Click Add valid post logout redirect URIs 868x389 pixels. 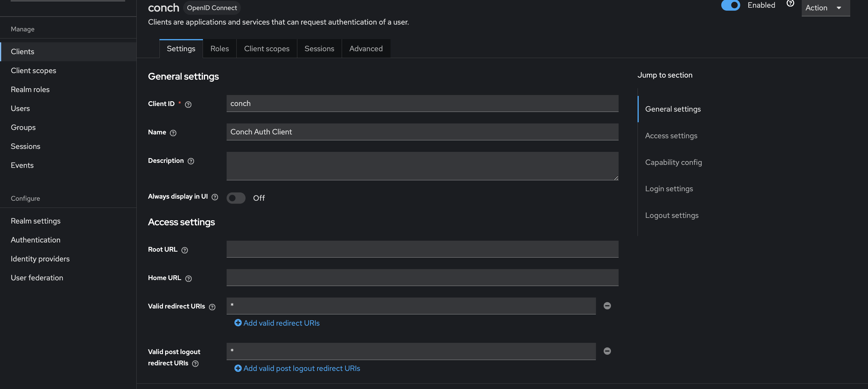[x=297, y=368]
